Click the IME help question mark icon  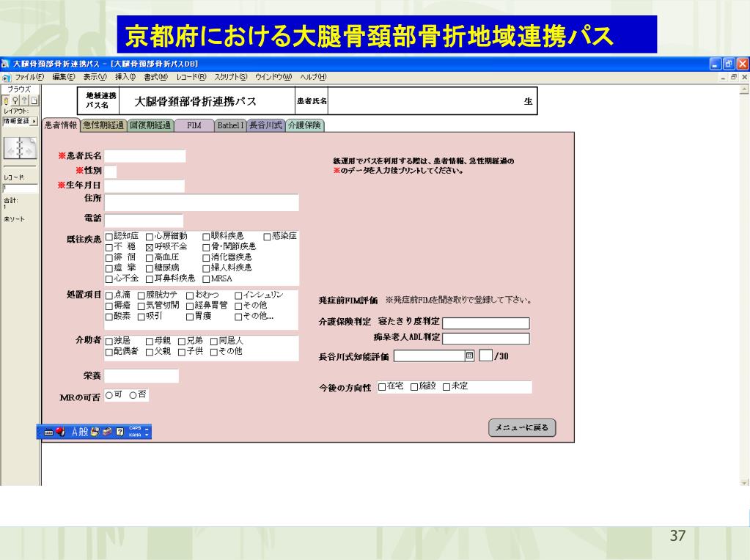coord(120,432)
